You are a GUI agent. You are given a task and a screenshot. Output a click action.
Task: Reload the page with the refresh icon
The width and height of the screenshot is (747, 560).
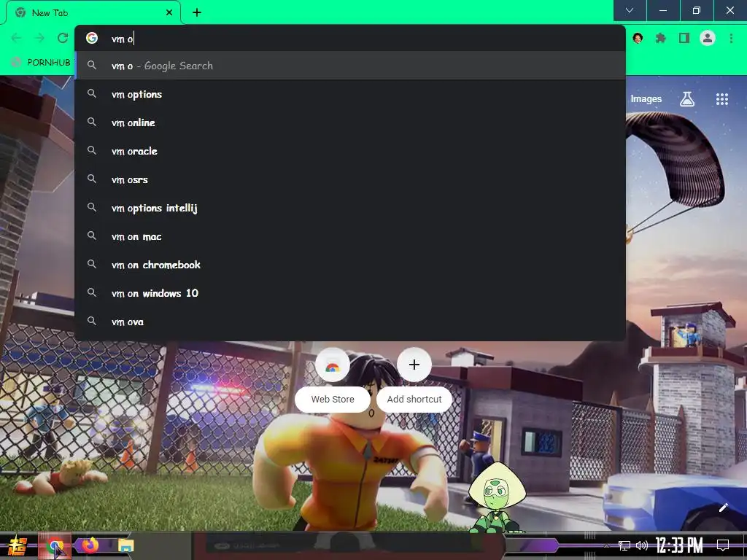tap(63, 38)
